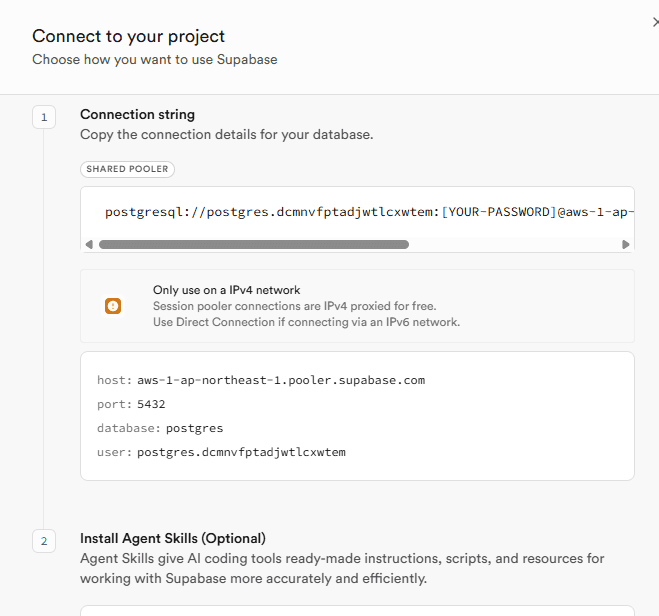Click "Use Direct Connection if connecting via IPv6" line
This screenshot has width=659, height=616.
click(306, 322)
